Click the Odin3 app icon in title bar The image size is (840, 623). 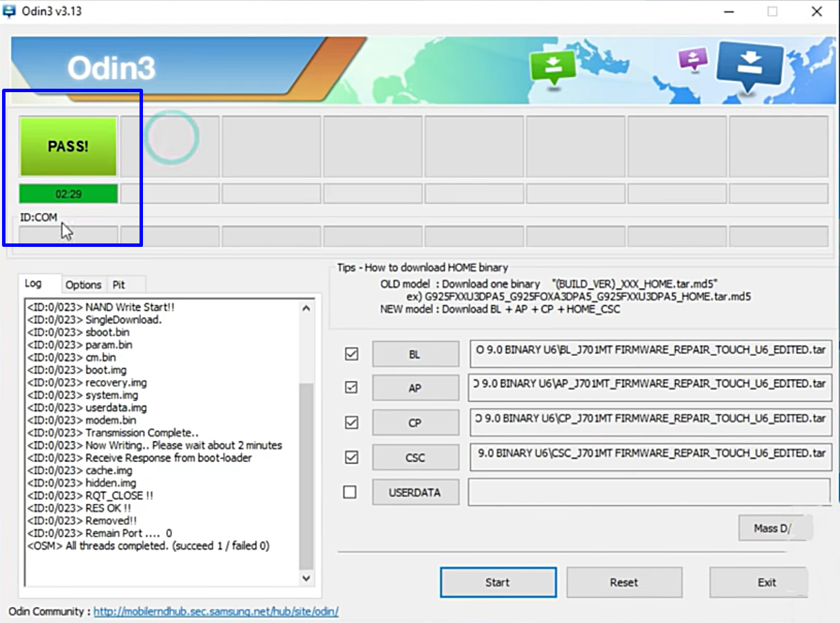(x=10, y=11)
